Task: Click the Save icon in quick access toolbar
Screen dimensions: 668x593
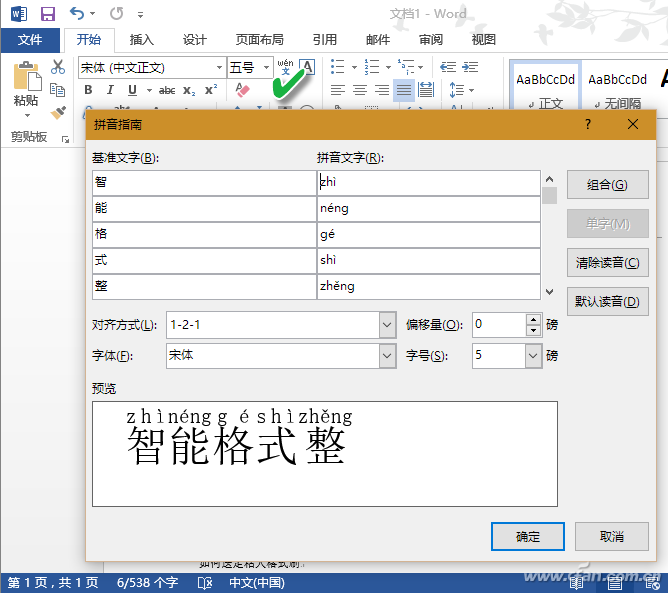Action: (x=48, y=14)
